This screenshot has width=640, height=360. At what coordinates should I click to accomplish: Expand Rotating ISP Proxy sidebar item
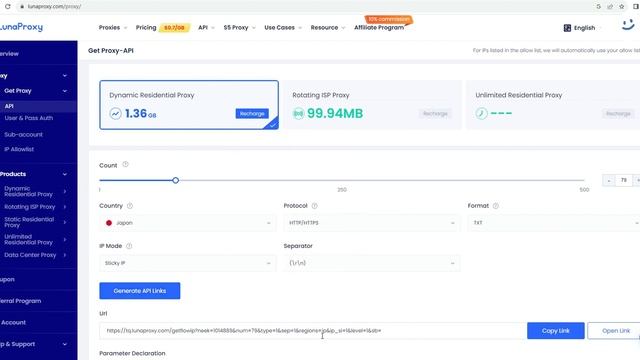[x=65, y=207]
